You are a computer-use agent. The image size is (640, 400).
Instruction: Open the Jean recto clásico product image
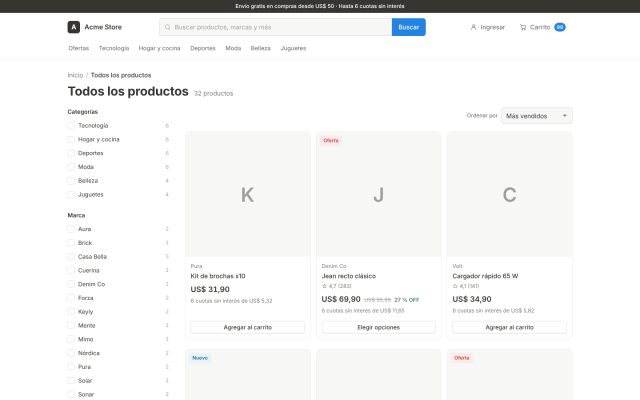point(378,195)
